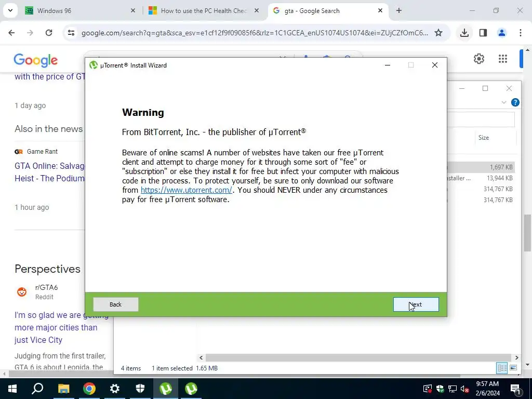Click the Chrome address bar URL
The width and height of the screenshot is (532, 399).
[x=255, y=33]
